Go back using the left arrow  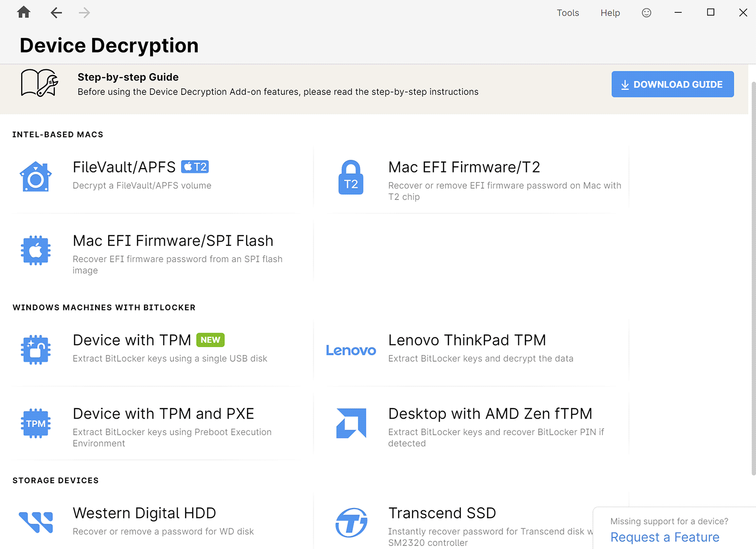56,13
